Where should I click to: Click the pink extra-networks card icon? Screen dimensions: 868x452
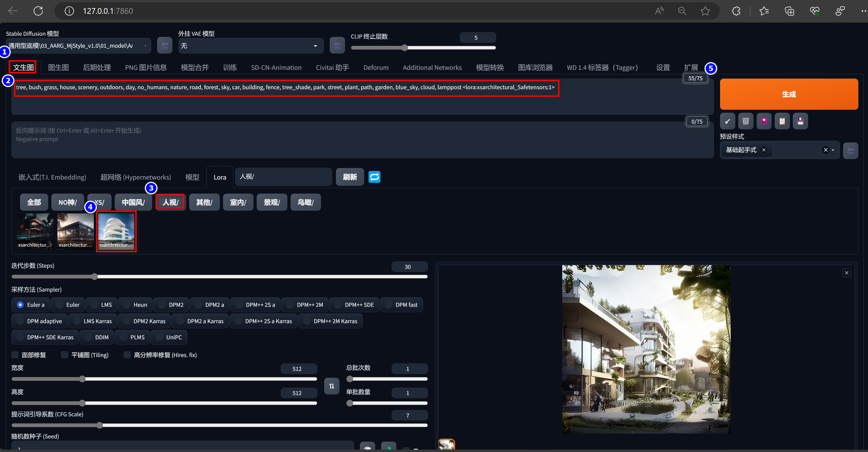pos(764,121)
